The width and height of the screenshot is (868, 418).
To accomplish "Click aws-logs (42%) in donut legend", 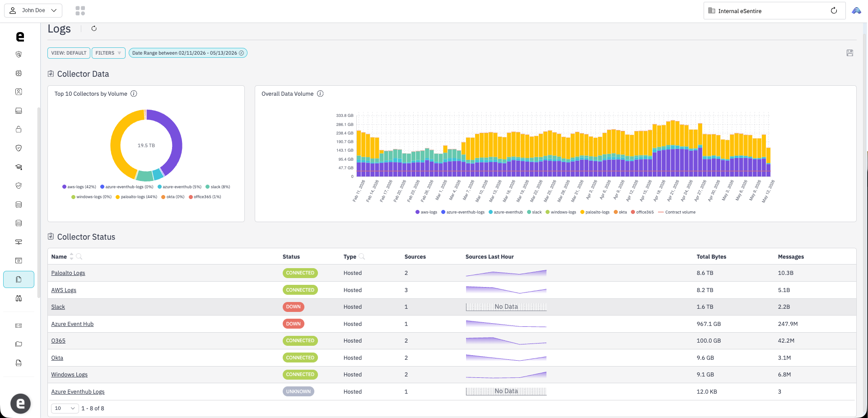I will pos(79,187).
